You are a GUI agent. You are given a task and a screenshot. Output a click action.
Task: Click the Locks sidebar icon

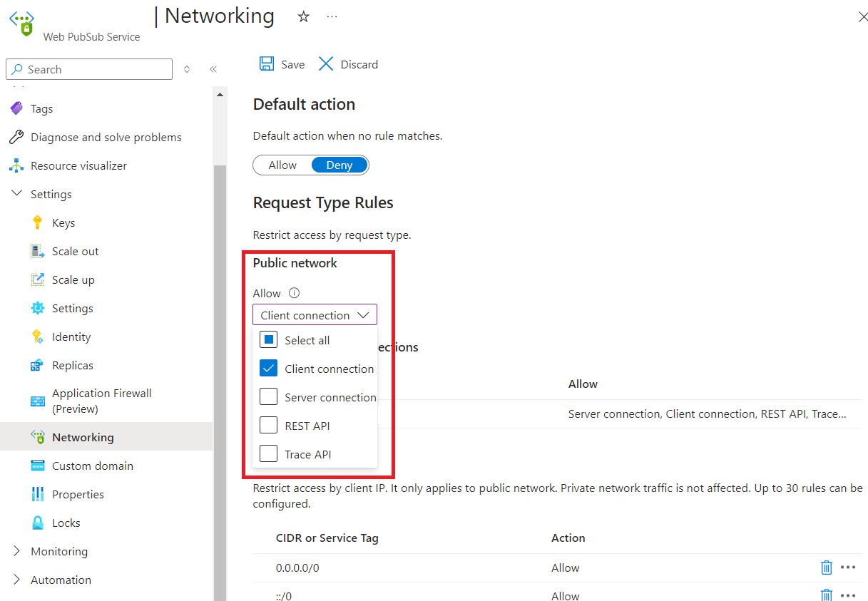(x=39, y=523)
